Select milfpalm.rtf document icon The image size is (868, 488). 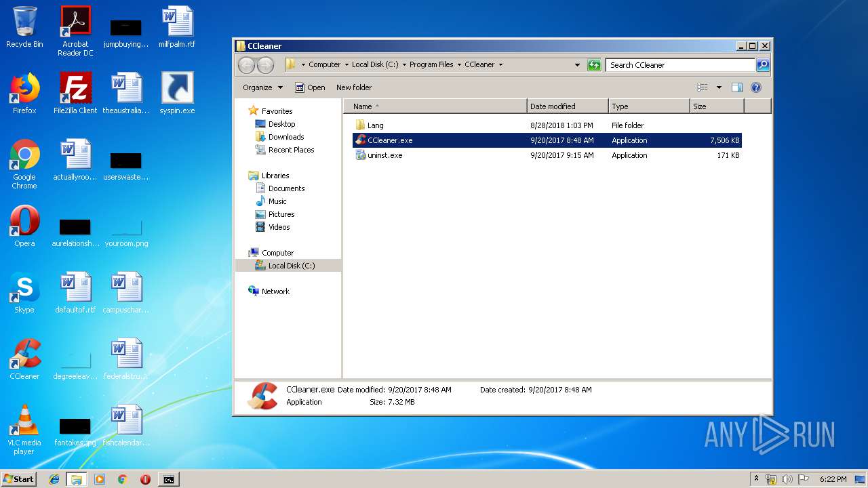click(x=177, y=27)
